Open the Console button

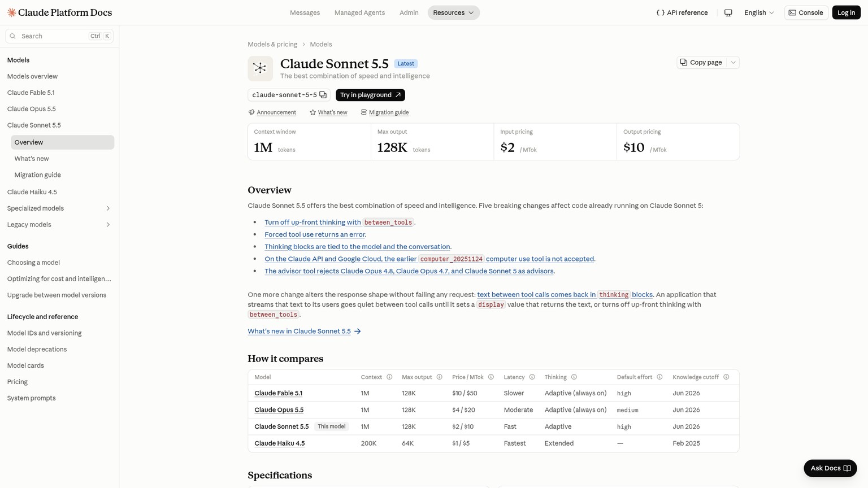pos(806,12)
